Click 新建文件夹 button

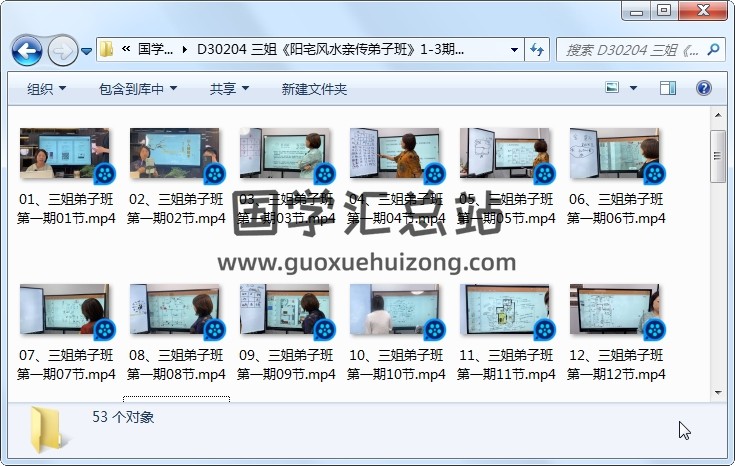pyautogui.click(x=314, y=89)
